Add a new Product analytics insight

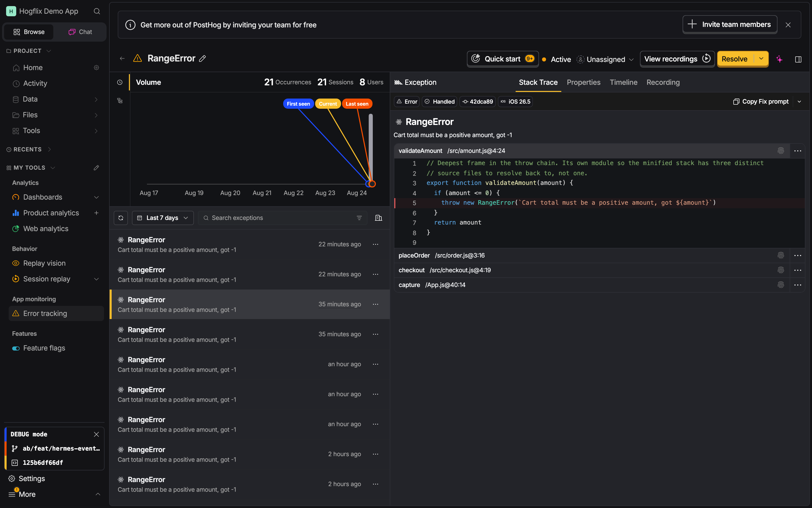[96, 213]
